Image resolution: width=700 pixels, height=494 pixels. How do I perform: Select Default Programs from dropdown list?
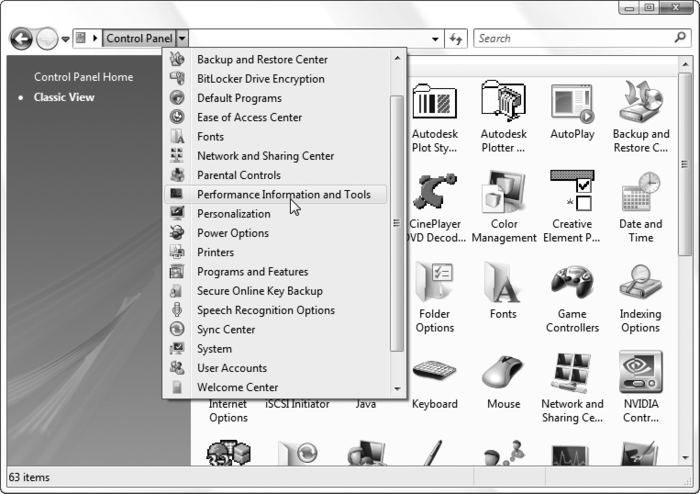[x=275, y=98]
